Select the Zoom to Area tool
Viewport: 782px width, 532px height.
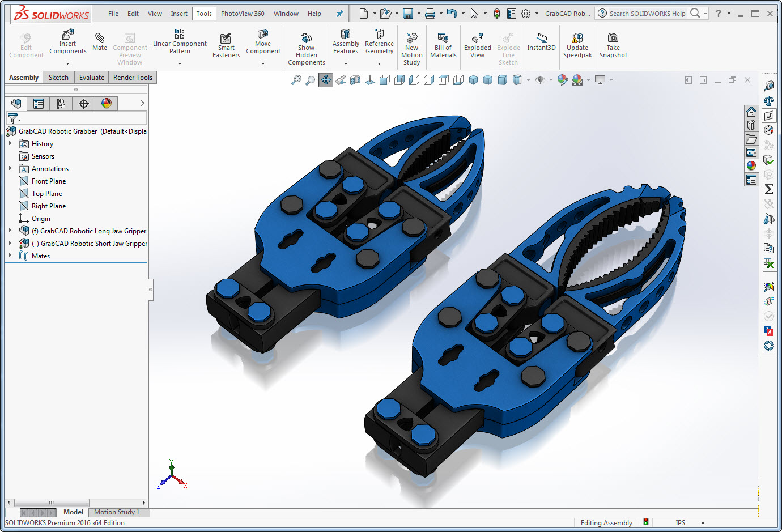click(x=311, y=80)
